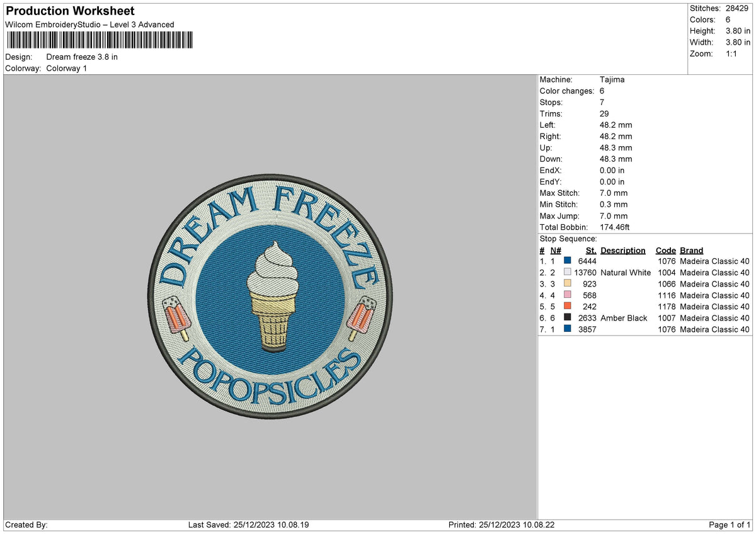Click the blue swatch in stop row 7

tap(568, 329)
